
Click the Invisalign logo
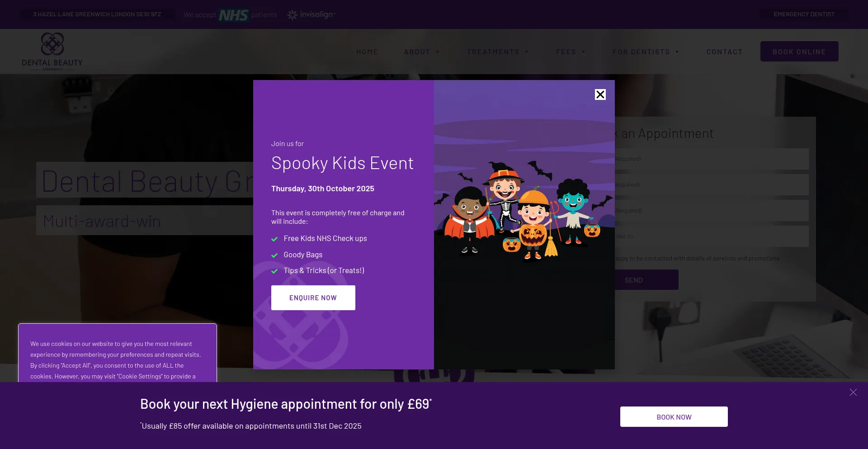click(311, 15)
